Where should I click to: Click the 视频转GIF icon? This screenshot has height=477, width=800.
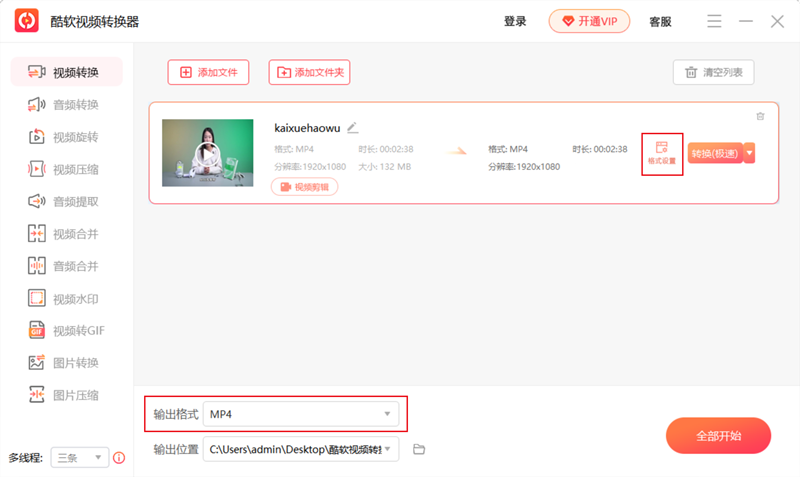pos(37,330)
